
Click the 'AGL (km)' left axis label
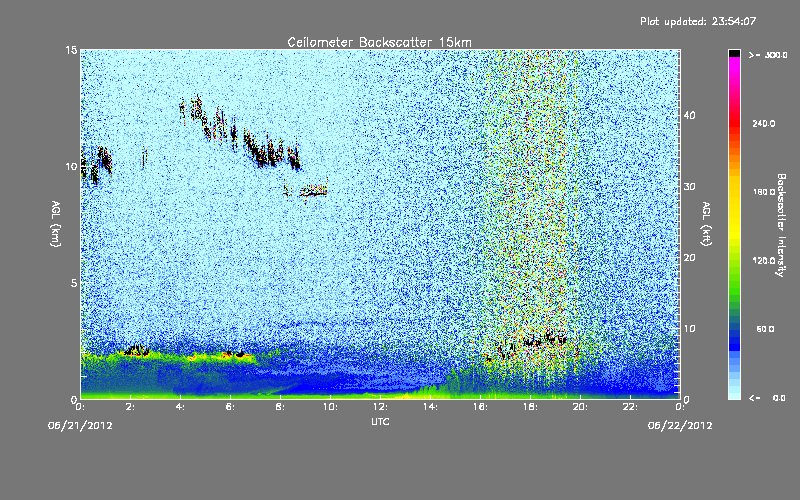click(56, 224)
